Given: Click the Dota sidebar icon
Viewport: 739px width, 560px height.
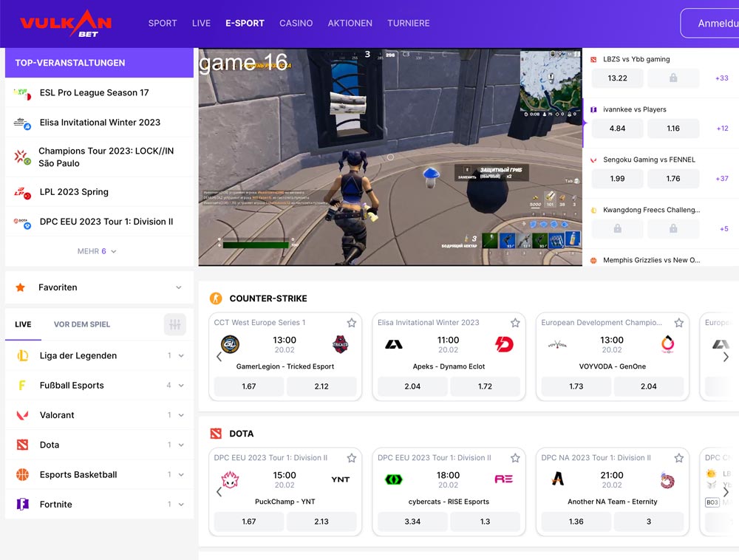Looking at the screenshot, I should [23, 445].
